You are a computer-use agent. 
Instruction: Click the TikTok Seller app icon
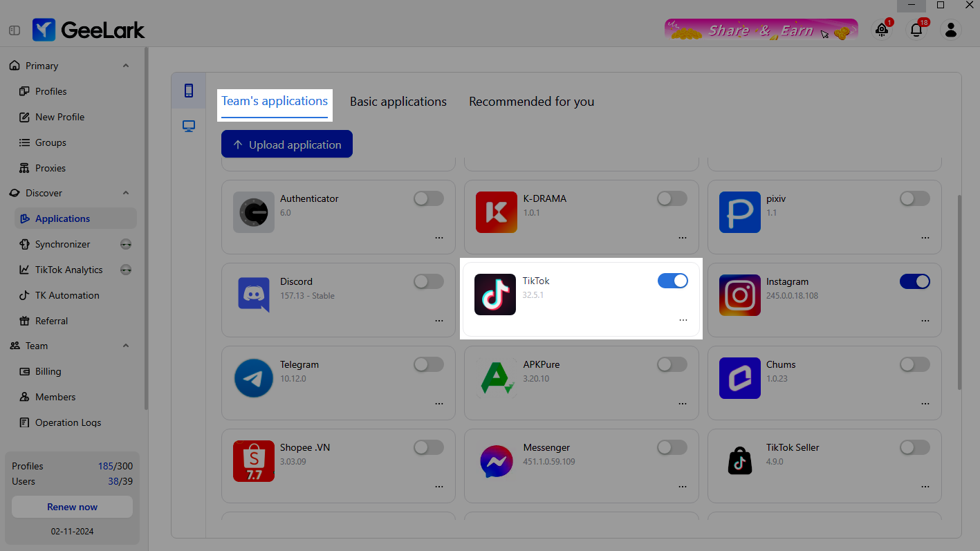pyautogui.click(x=740, y=461)
